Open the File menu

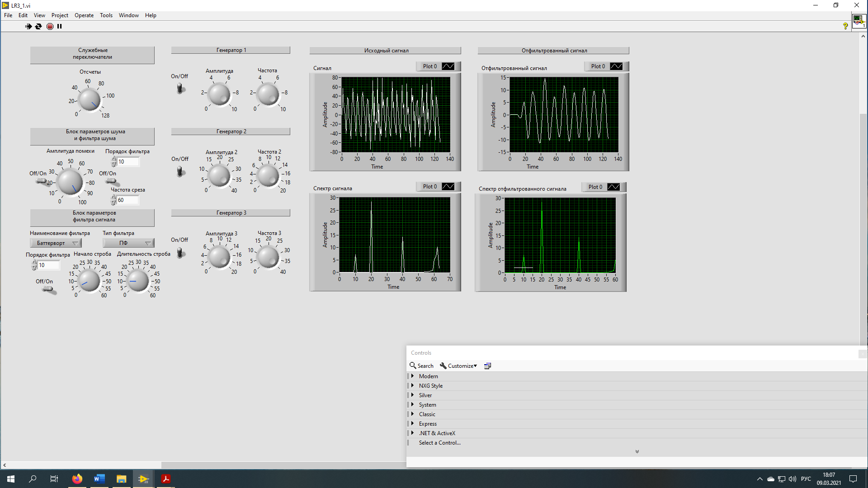click(8, 15)
